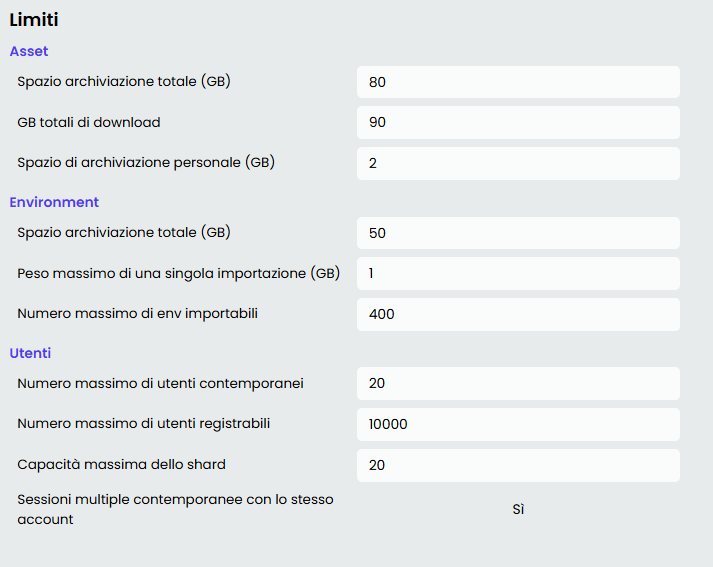Click the 'GB totali di download' label
Viewport: 713px width, 567px height.
click(x=89, y=122)
